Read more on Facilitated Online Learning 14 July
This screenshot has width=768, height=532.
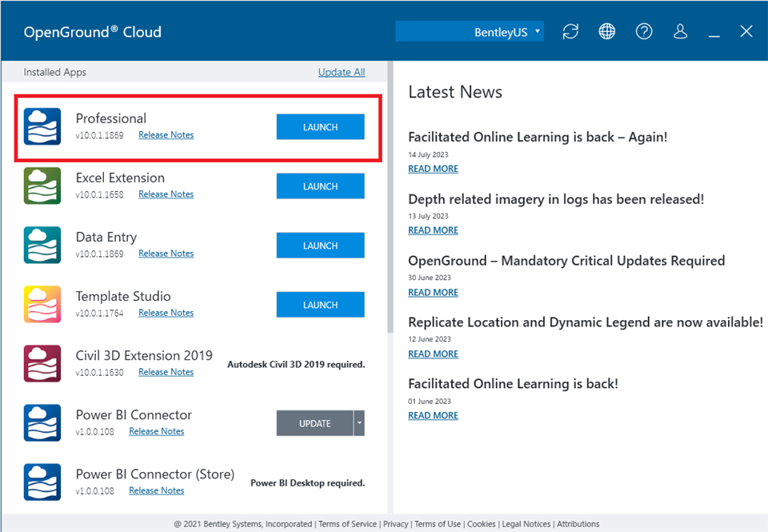(433, 169)
